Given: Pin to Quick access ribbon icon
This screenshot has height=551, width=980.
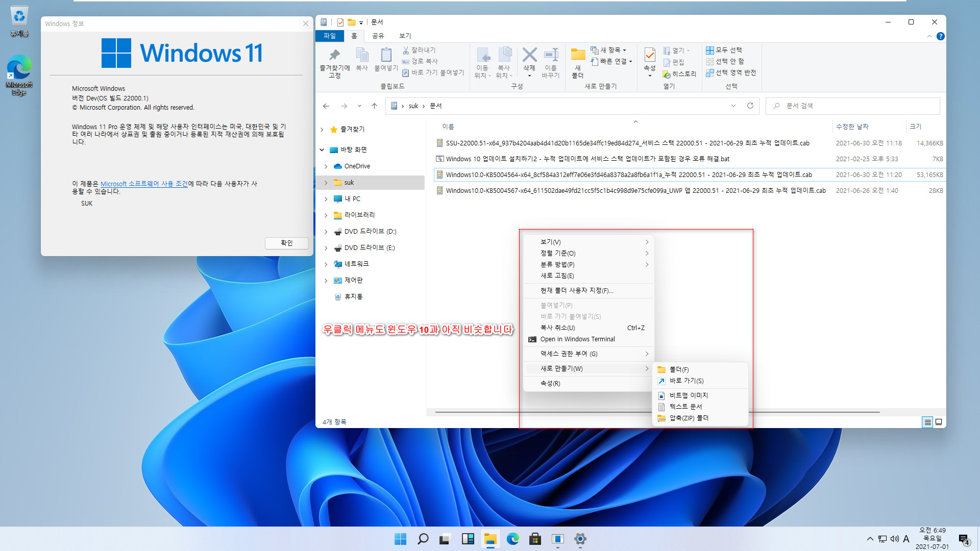Looking at the screenshot, I should pyautogui.click(x=334, y=62).
